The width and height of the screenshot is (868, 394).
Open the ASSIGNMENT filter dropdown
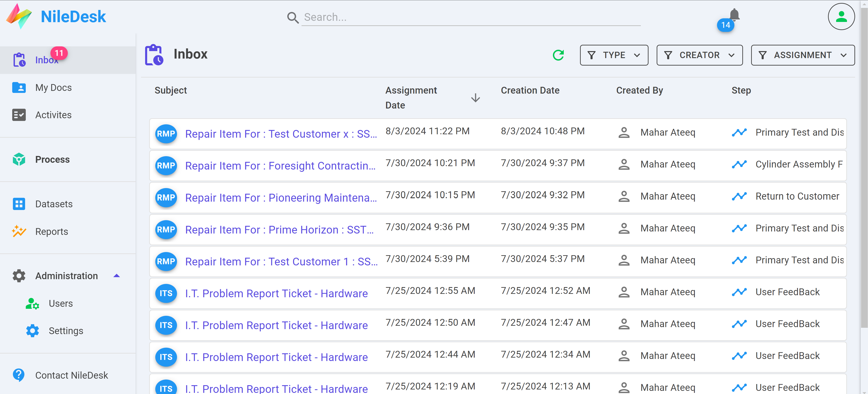click(x=803, y=55)
